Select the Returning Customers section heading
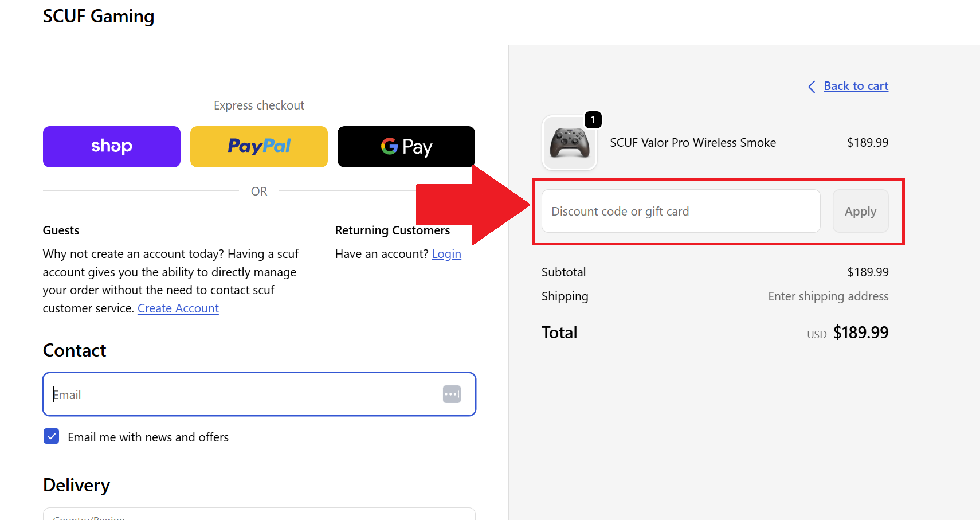This screenshot has height=520, width=980. (392, 230)
